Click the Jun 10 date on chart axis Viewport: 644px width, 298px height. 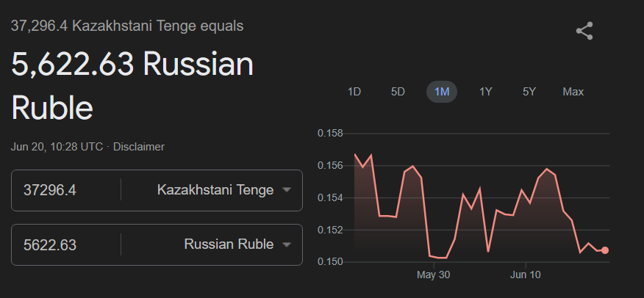click(x=526, y=275)
